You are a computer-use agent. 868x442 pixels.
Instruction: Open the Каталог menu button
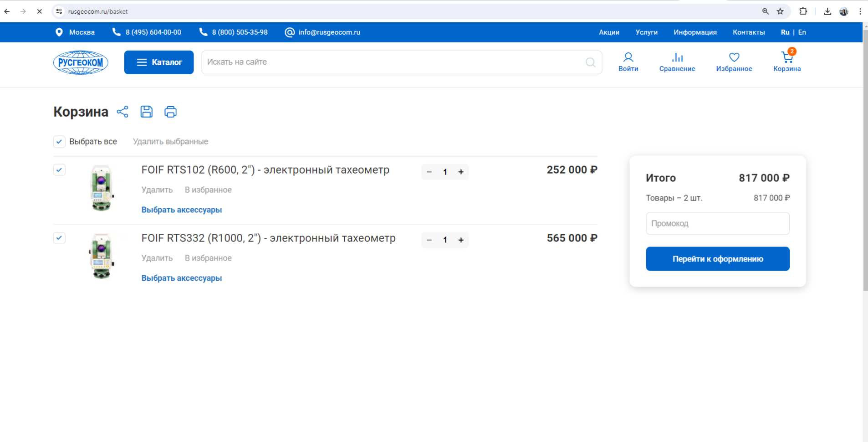point(159,62)
